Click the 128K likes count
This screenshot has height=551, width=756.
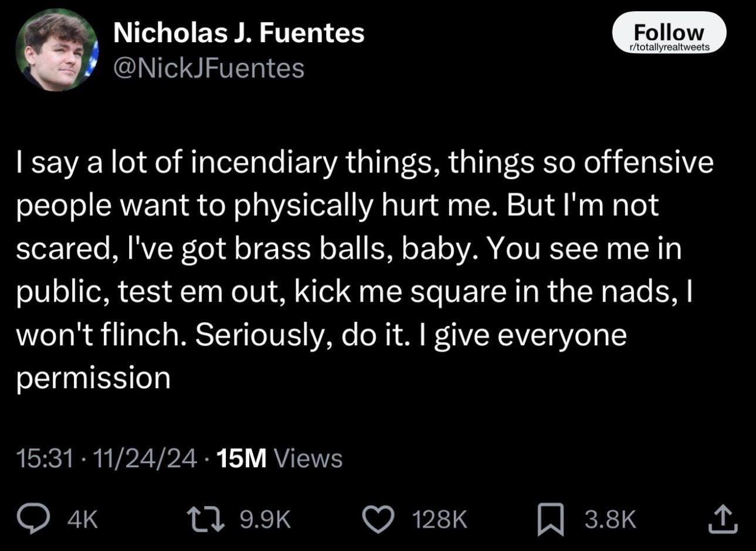tap(439, 519)
